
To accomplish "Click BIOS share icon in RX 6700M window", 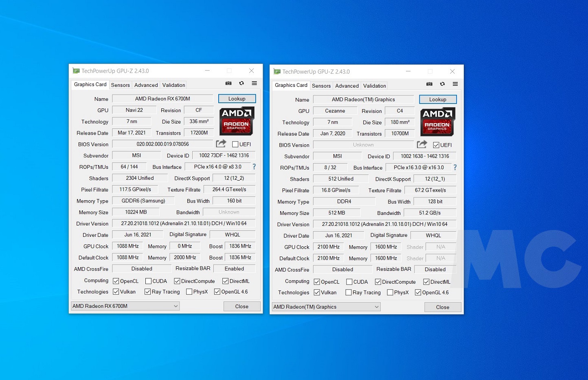I will pos(221,144).
